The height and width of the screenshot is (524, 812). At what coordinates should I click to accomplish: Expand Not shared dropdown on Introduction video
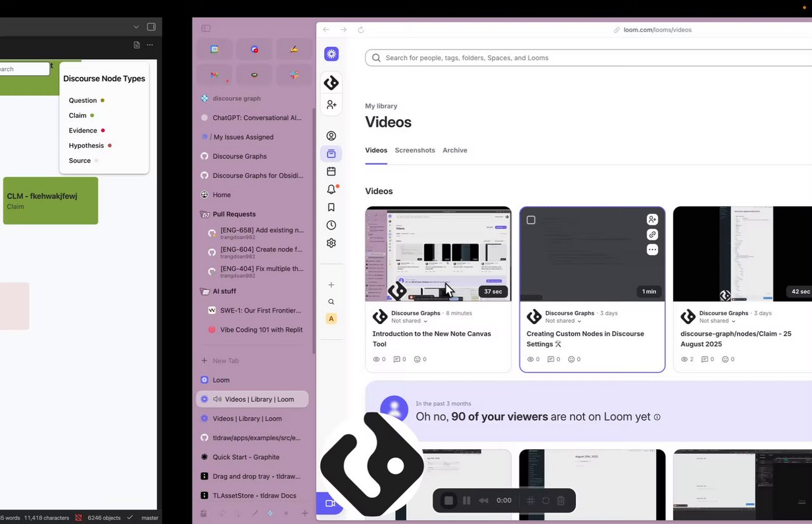409,321
